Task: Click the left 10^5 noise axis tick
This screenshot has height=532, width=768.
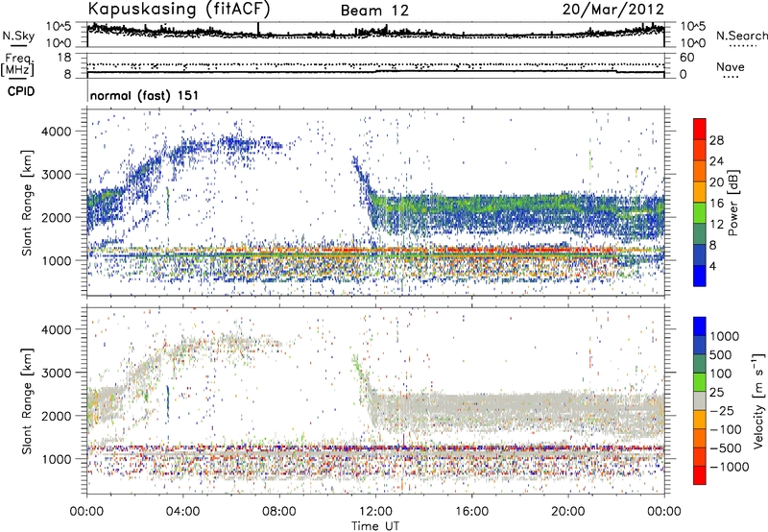Action: (x=59, y=27)
